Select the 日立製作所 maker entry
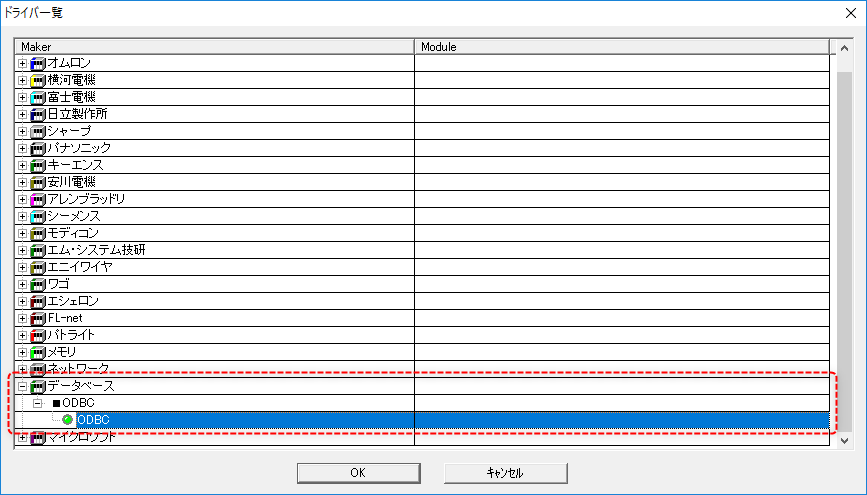Viewport: 867px width, 495px height. (x=77, y=114)
